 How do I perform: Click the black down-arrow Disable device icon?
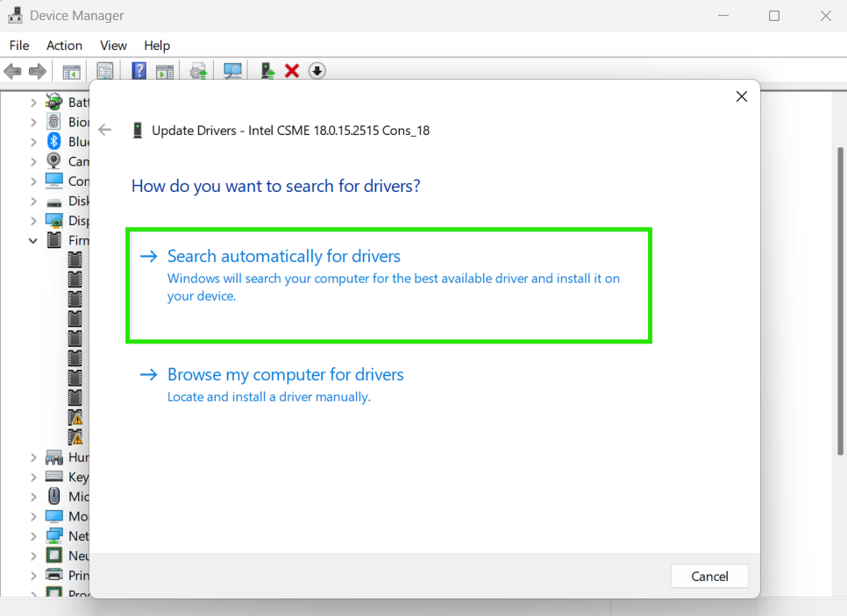coord(317,71)
